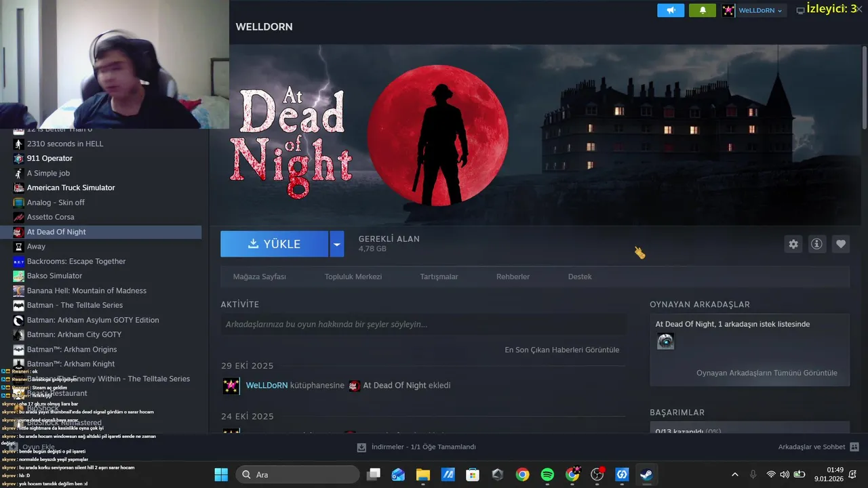This screenshot has width=868, height=488.
Task: Click the activity comment input field
Action: (x=423, y=325)
